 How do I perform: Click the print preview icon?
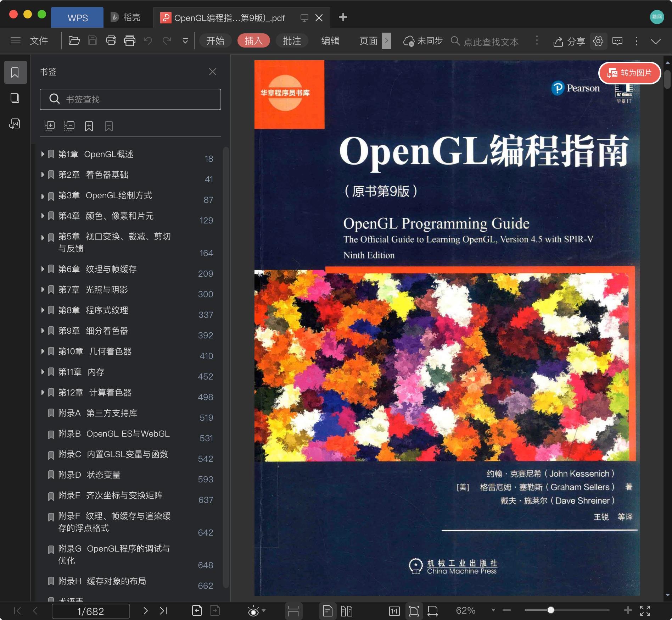pos(130,41)
